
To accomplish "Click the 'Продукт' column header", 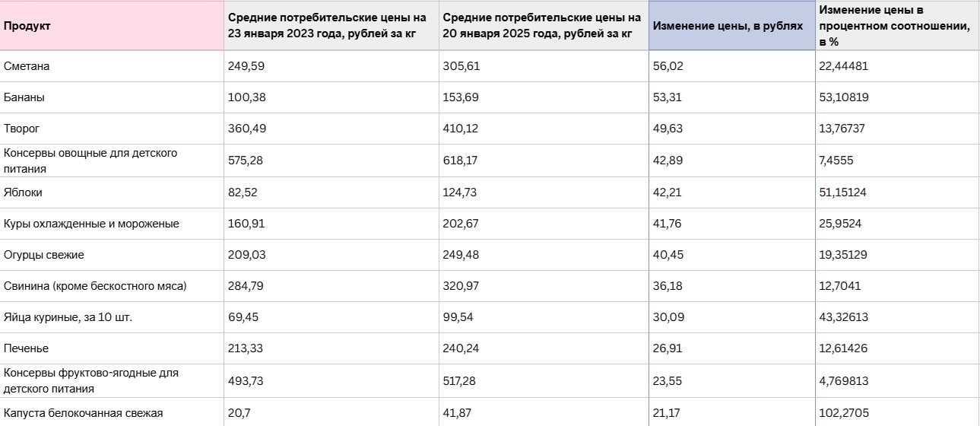I will [x=27, y=26].
